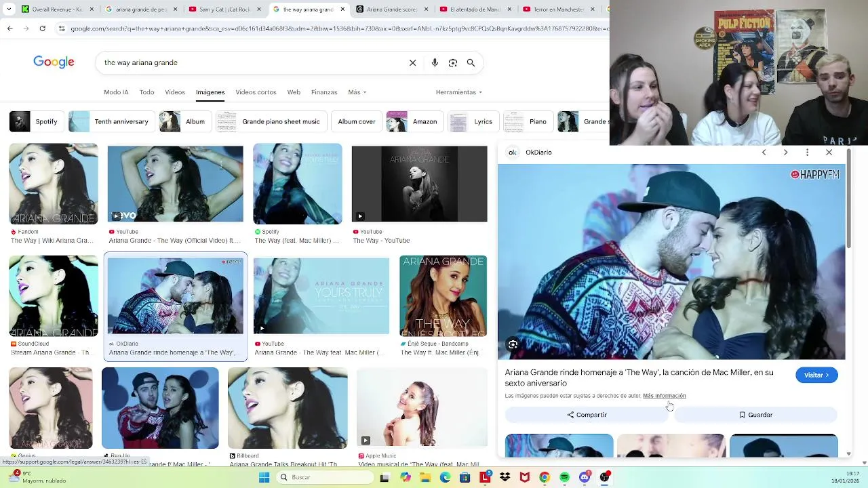Image resolution: width=868 pixels, height=488 pixels.
Task: Close the current 'the way ariana grande' tab
Action: tap(342, 9)
